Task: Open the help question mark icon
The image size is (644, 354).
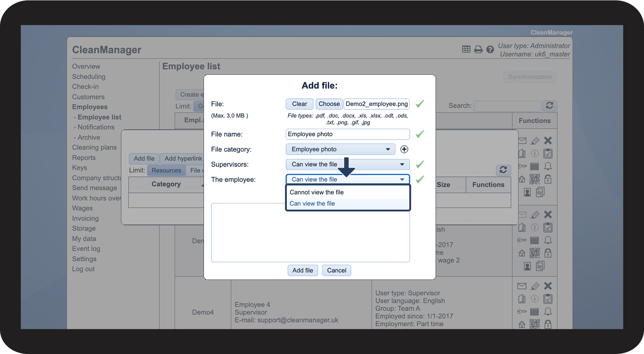Action: 490,49
